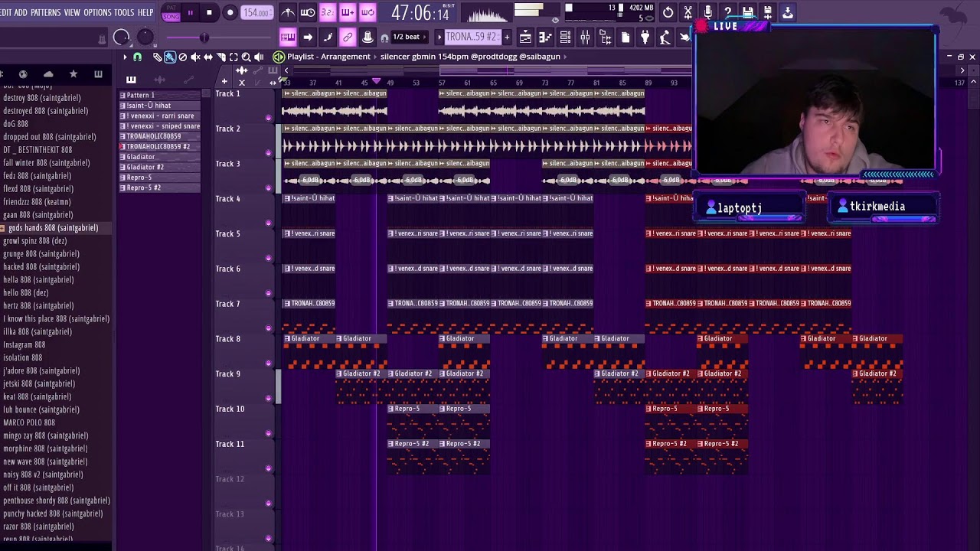Screen dimensions: 980x551
Task: Mute Track 2 with its dot
Action: 268,153
